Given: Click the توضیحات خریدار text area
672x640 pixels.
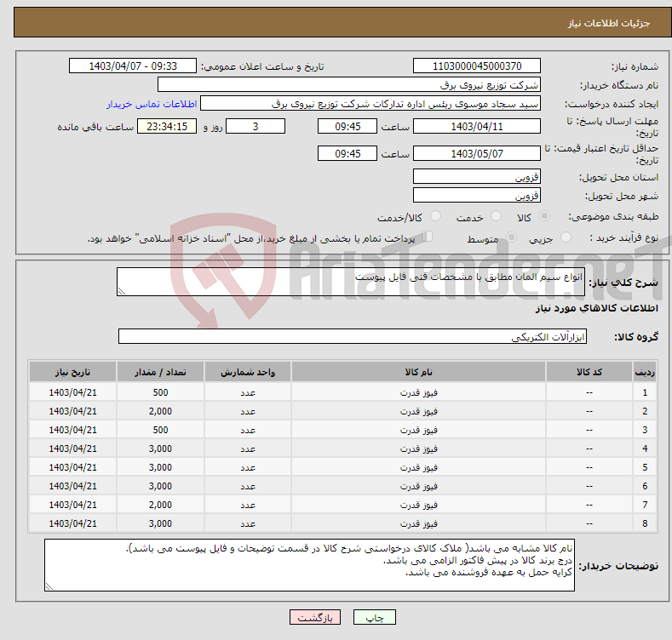Looking at the screenshot, I should point(309,565).
